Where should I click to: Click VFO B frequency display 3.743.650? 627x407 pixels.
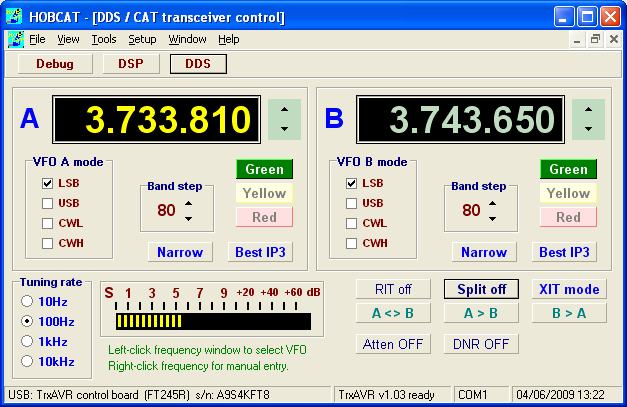(457, 119)
